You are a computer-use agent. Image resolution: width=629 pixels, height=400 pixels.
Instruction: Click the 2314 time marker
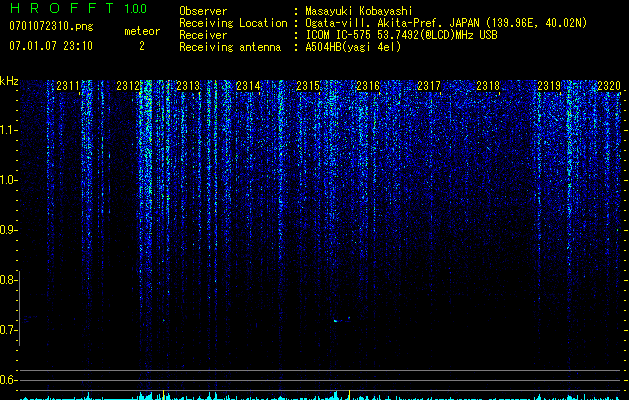coord(248,86)
